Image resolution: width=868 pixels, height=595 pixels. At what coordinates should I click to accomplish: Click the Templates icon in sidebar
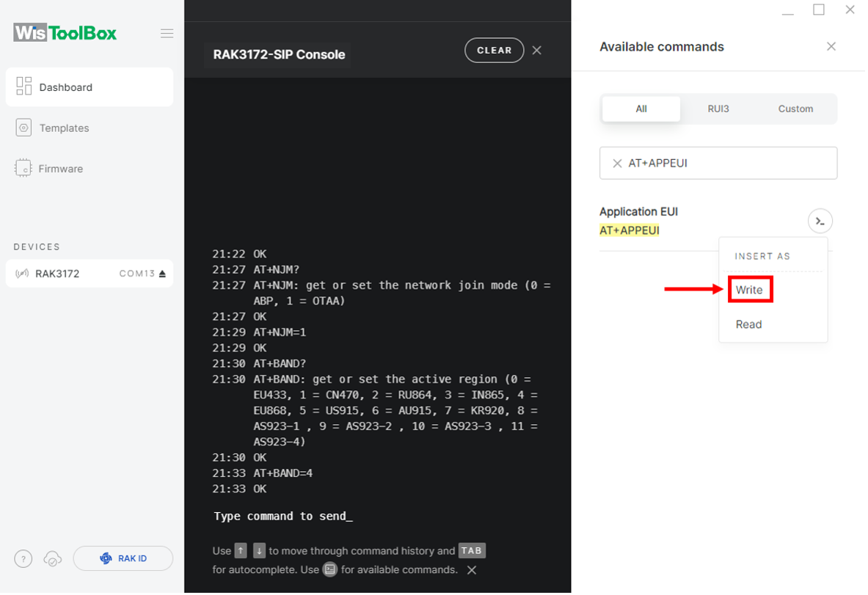[x=23, y=128]
